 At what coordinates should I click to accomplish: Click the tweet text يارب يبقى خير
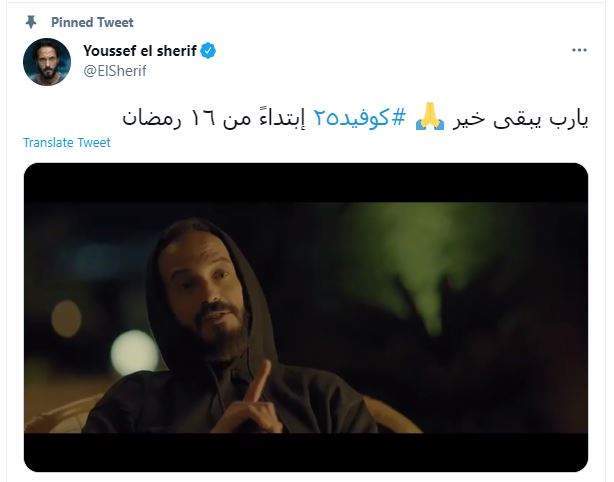pyautogui.click(x=520, y=118)
